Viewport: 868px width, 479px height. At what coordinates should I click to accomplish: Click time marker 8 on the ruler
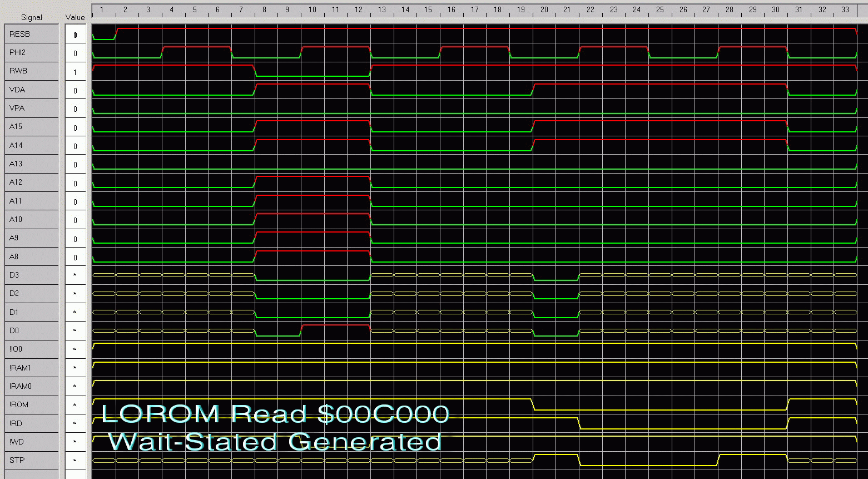pos(264,10)
